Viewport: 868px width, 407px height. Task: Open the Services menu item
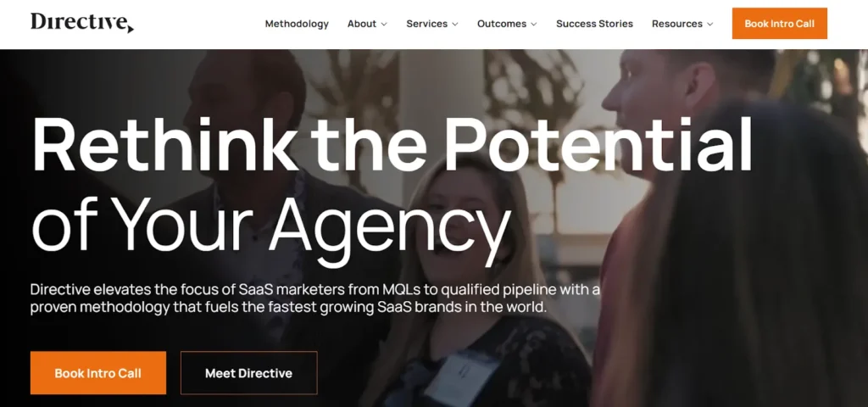coord(427,24)
